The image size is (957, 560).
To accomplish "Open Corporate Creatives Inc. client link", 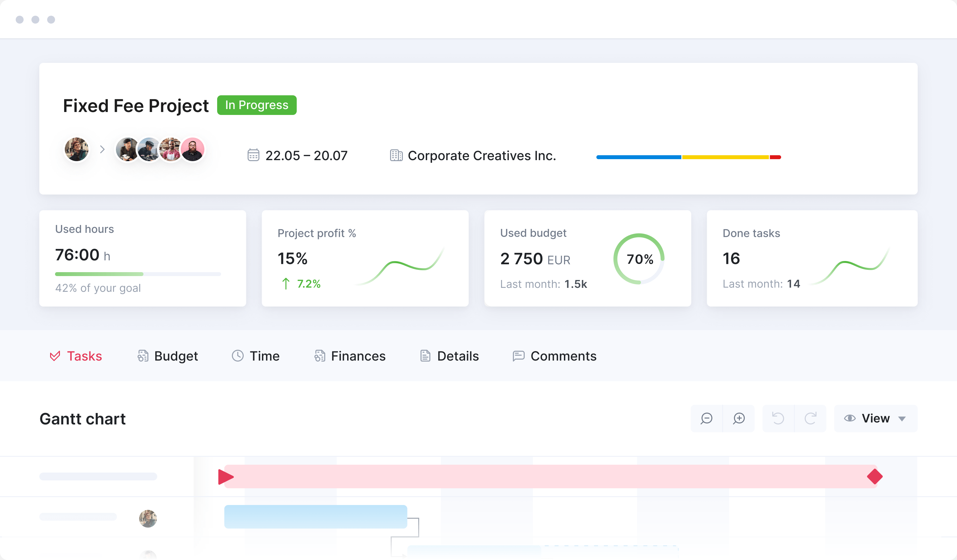I will (481, 156).
